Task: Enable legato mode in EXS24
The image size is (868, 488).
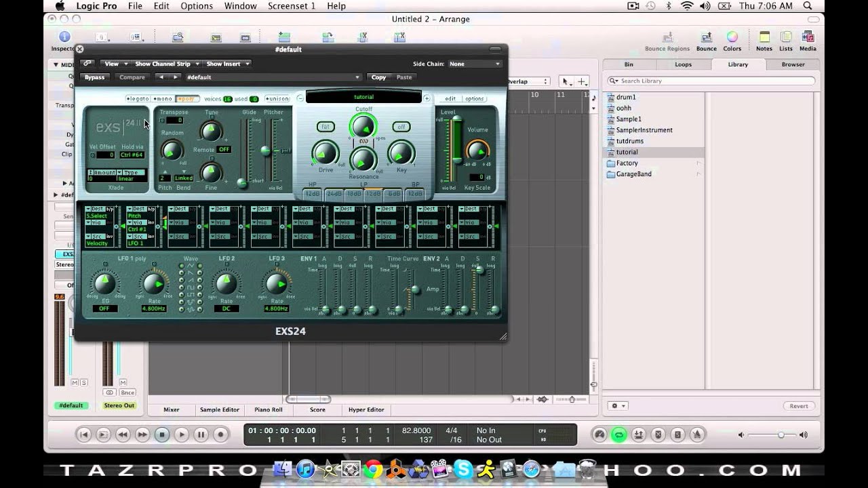Action: click(x=138, y=99)
